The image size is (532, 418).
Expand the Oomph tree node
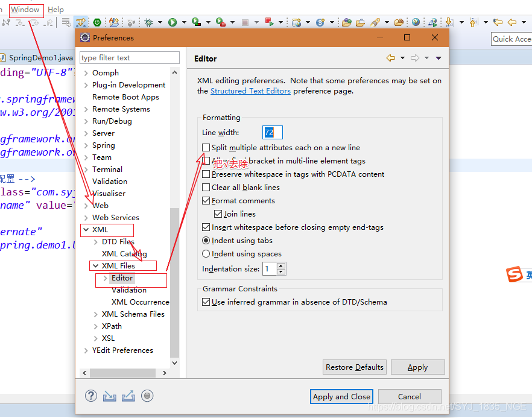[x=86, y=73]
